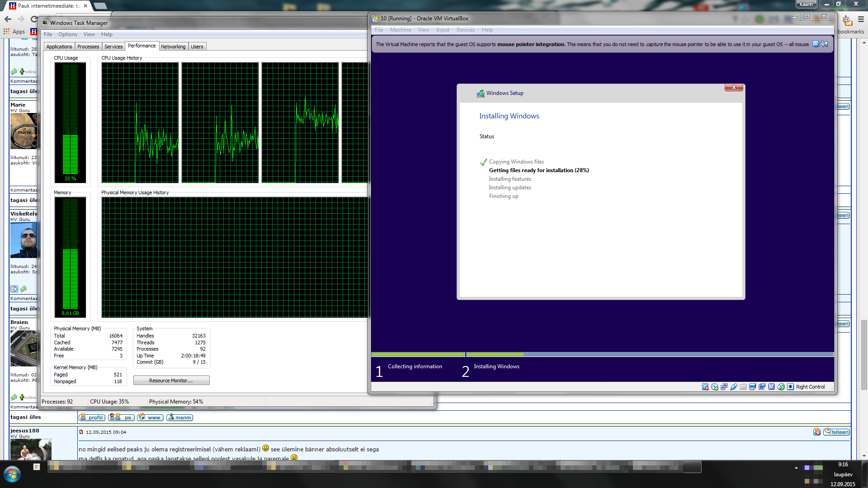This screenshot has width=868, height=488.
Task: Click 'tagasi üles' link above jeesus188
Action: coord(26,417)
